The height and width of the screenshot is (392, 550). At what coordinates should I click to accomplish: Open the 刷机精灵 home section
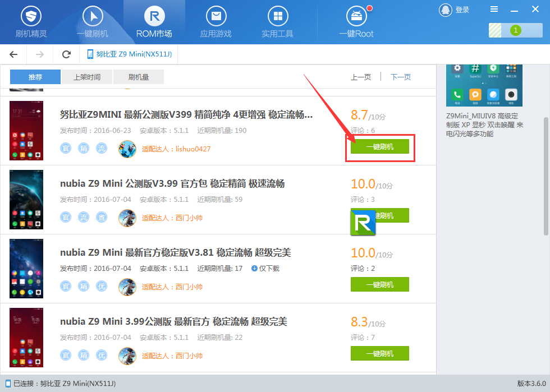tap(31, 22)
